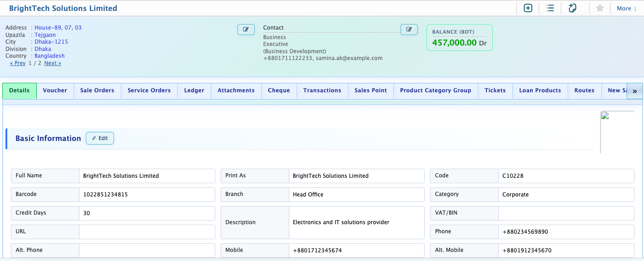644x261 pixels.
Task: Edit the Contact section via pencil icon
Action: 409,30
